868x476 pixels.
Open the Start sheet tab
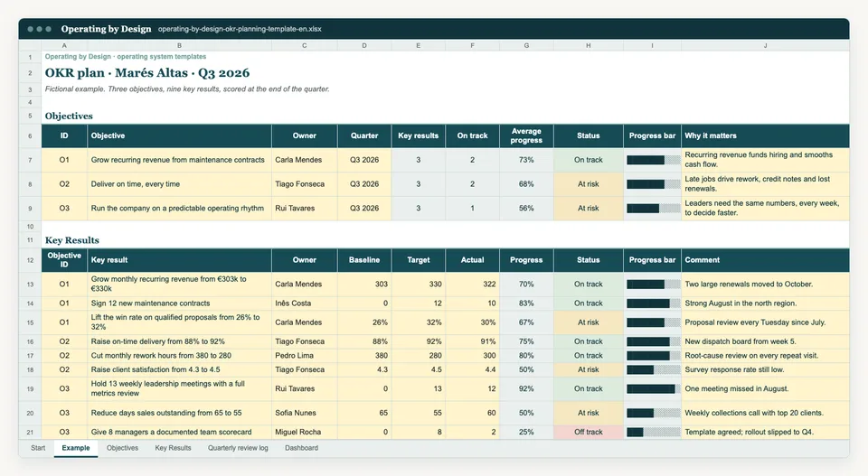click(38, 448)
